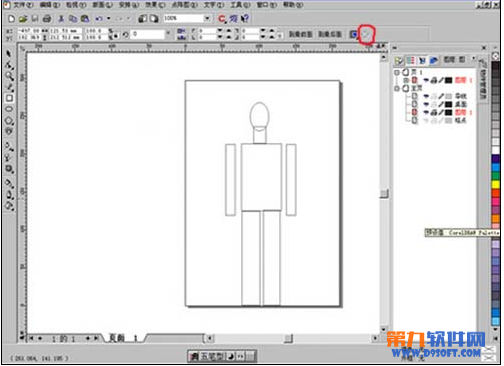
Task: Click the red-circled toolbar icon
Action: coord(367,34)
